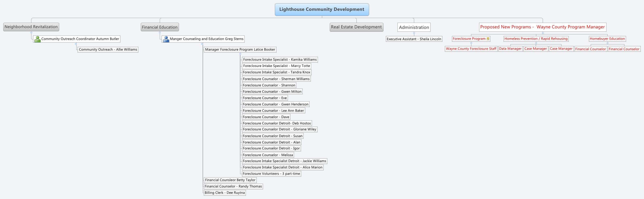Screen dimensions: 644x199
Task: Collapse children under Manger Counseling and Education
Action: coord(202,44)
